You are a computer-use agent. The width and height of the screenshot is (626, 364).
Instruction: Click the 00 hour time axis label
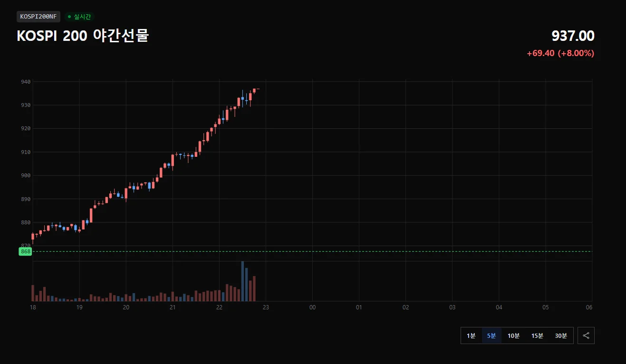(x=312, y=307)
